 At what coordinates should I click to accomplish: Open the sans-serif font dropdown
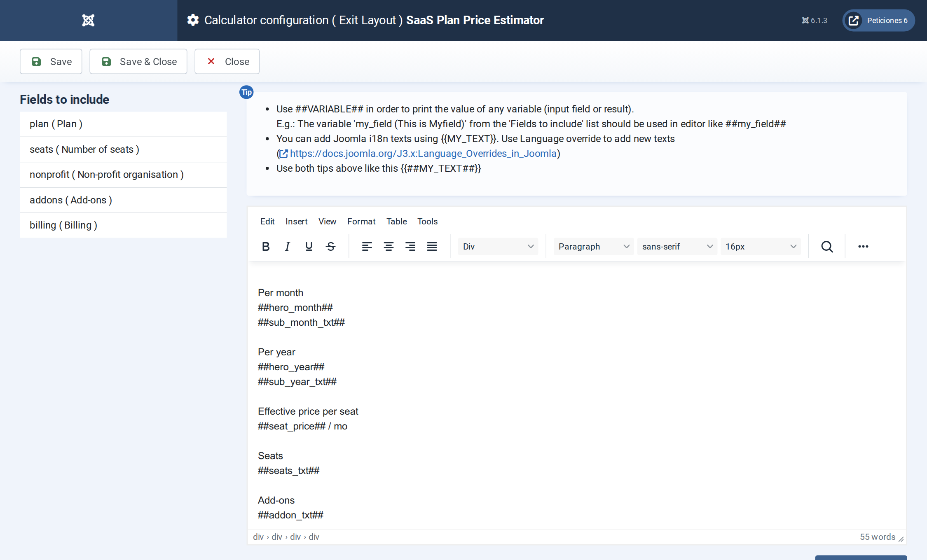click(x=677, y=246)
